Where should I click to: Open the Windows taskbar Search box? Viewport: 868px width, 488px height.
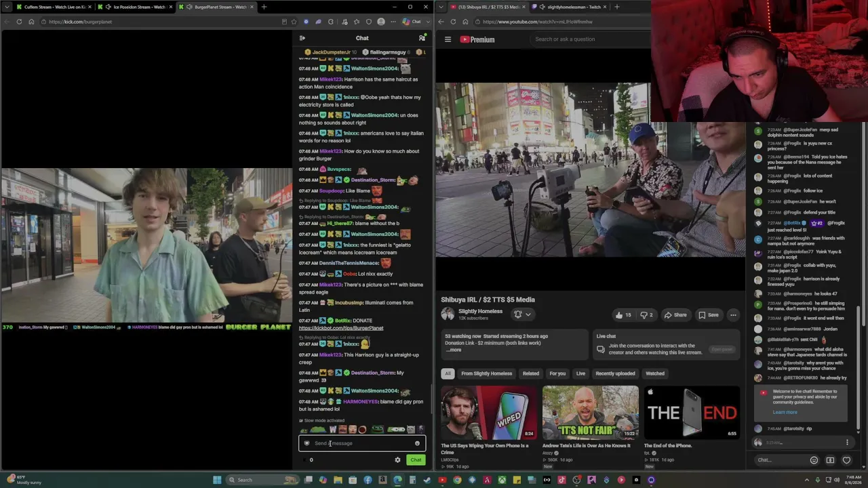(263, 480)
